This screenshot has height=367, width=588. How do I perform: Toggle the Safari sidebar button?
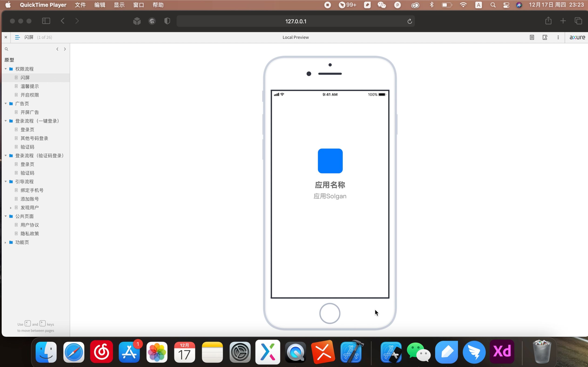click(x=46, y=21)
